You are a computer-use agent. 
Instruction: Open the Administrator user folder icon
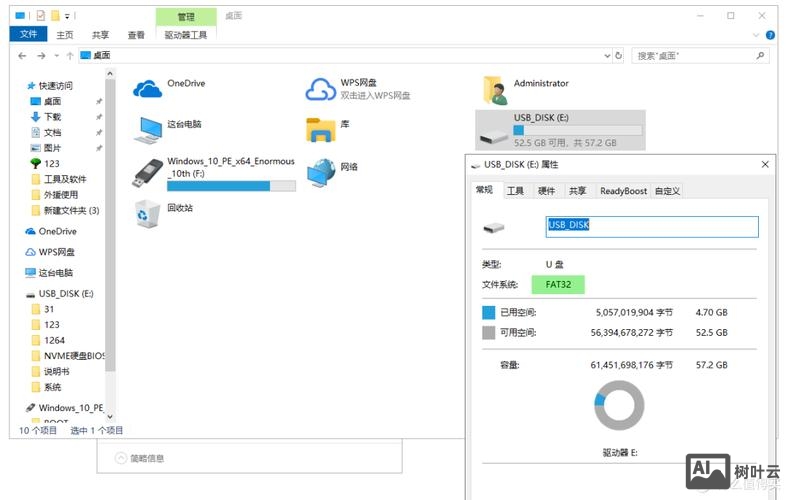[494, 90]
